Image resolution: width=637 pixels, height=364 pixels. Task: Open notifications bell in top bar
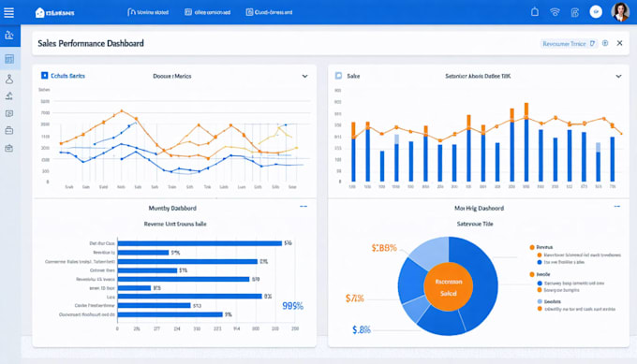(x=535, y=12)
